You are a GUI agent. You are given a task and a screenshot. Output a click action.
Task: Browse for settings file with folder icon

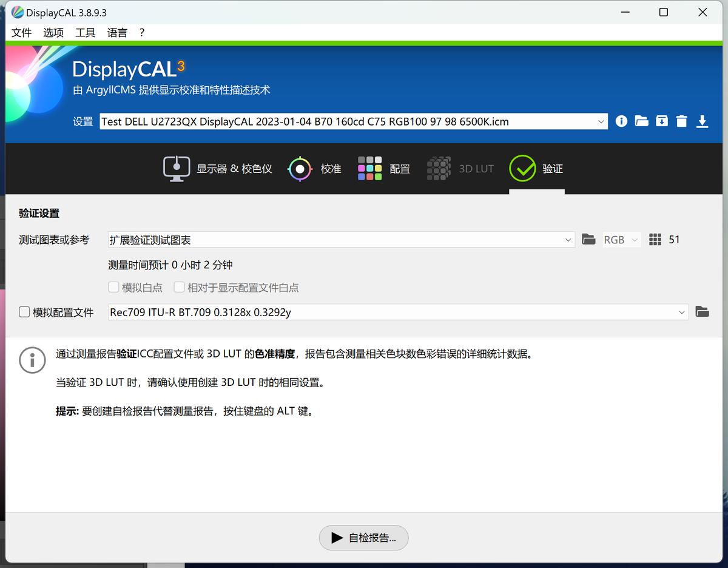[x=642, y=121]
